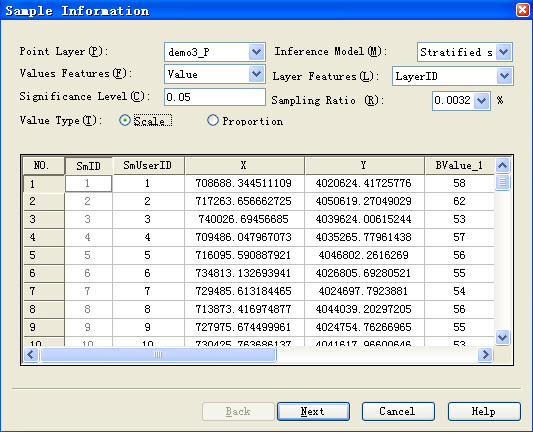Click X cell 729485.613184465

244,292
